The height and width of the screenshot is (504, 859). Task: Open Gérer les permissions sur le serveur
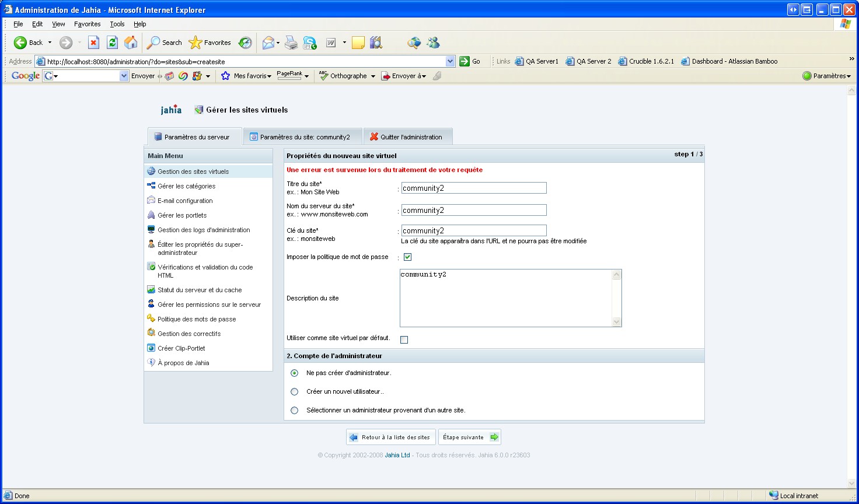click(x=209, y=304)
